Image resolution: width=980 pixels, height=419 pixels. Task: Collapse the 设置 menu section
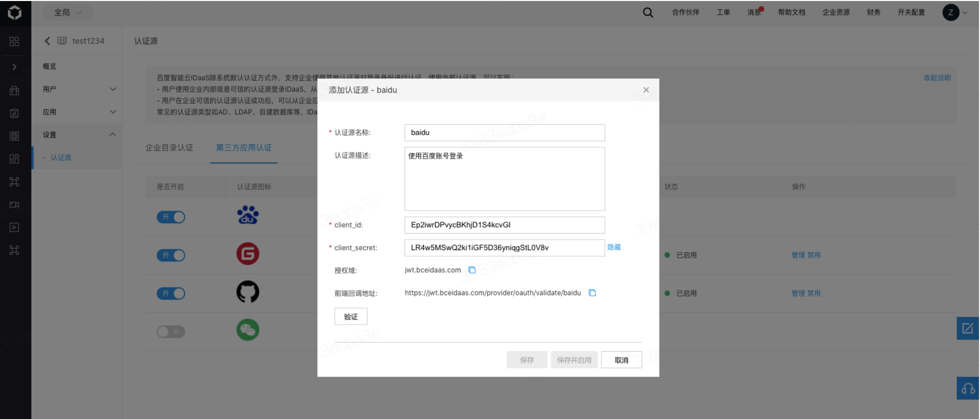[x=113, y=135]
